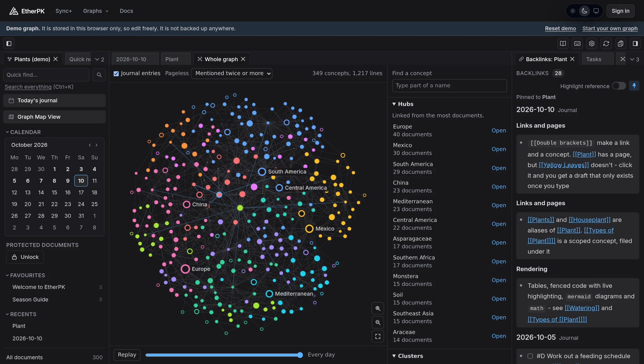This screenshot has width=644, height=364.
Task: Open Search everything link
Action: pos(28,87)
